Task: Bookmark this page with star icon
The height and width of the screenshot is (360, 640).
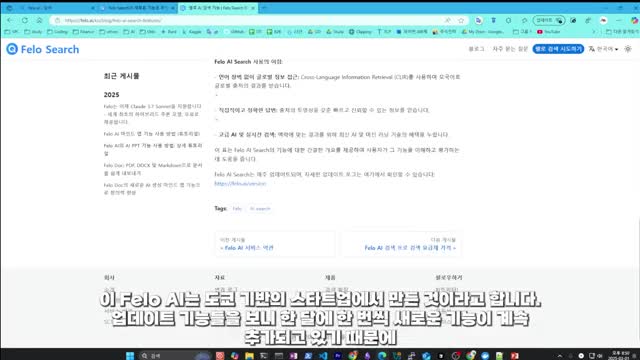Action: tap(461, 20)
